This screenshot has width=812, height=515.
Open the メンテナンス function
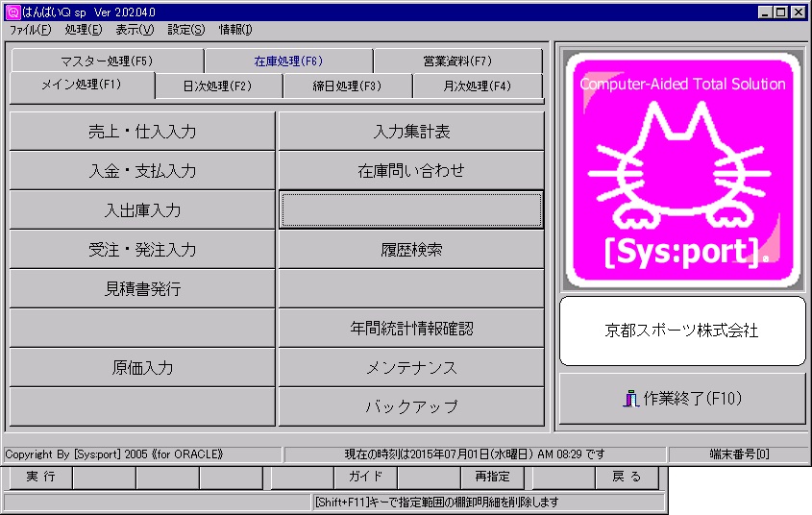(x=411, y=367)
